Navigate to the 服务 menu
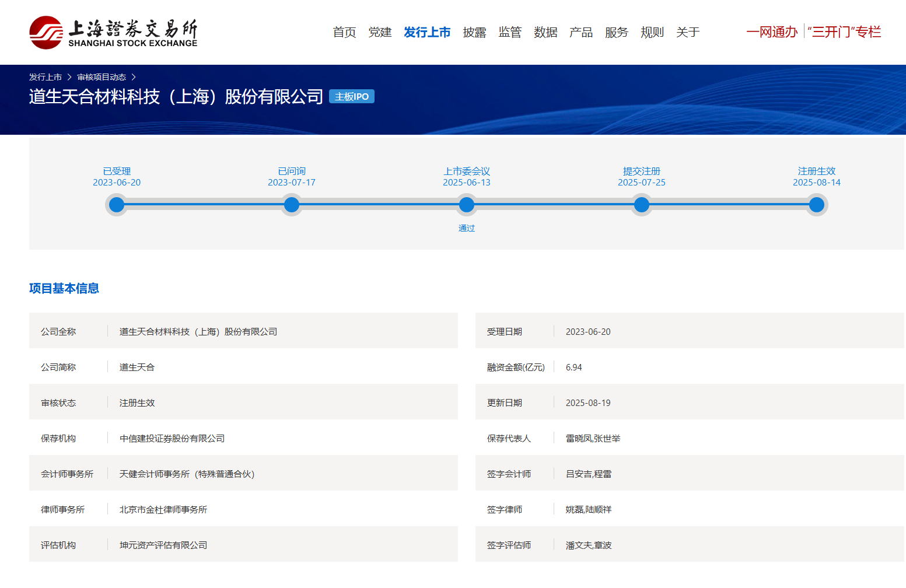 pyautogui.click(x=617, y=32)
